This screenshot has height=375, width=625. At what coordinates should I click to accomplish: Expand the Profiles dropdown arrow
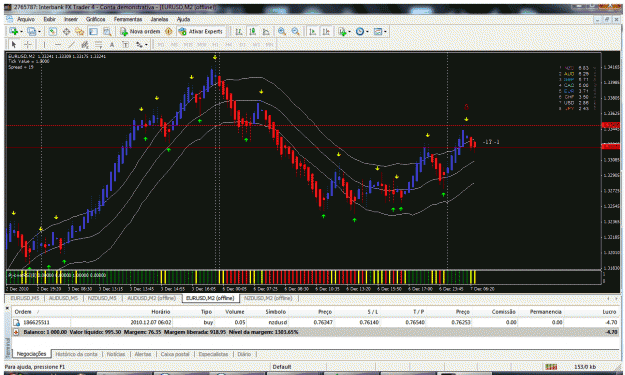pyautogui.click(x=39, y=31)
